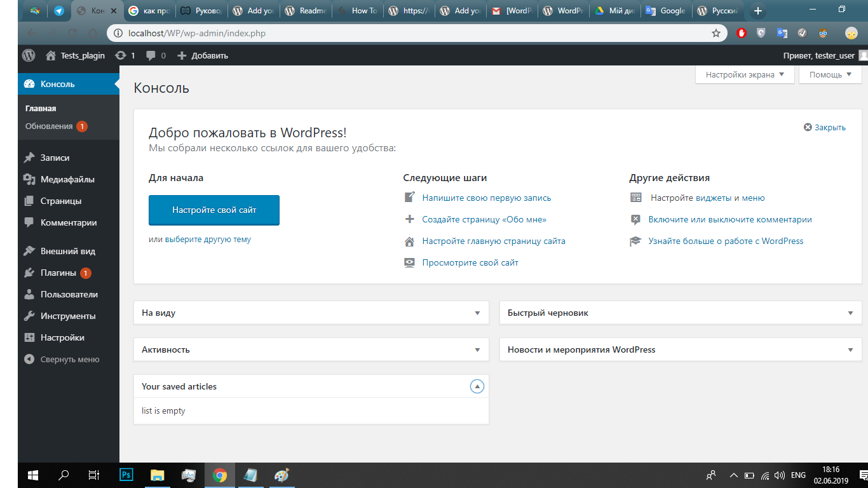Open the Google Translate extension icon
The width and height of the screenshot is (868, 488).
tap(782, 33)
